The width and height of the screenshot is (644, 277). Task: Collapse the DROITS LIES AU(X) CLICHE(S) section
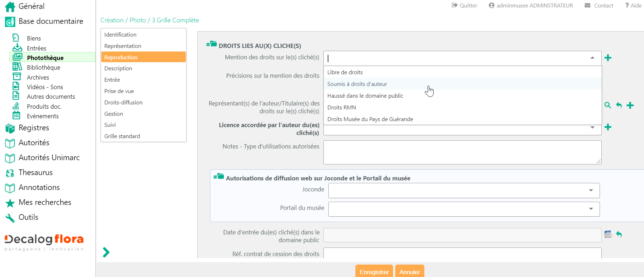211,44
